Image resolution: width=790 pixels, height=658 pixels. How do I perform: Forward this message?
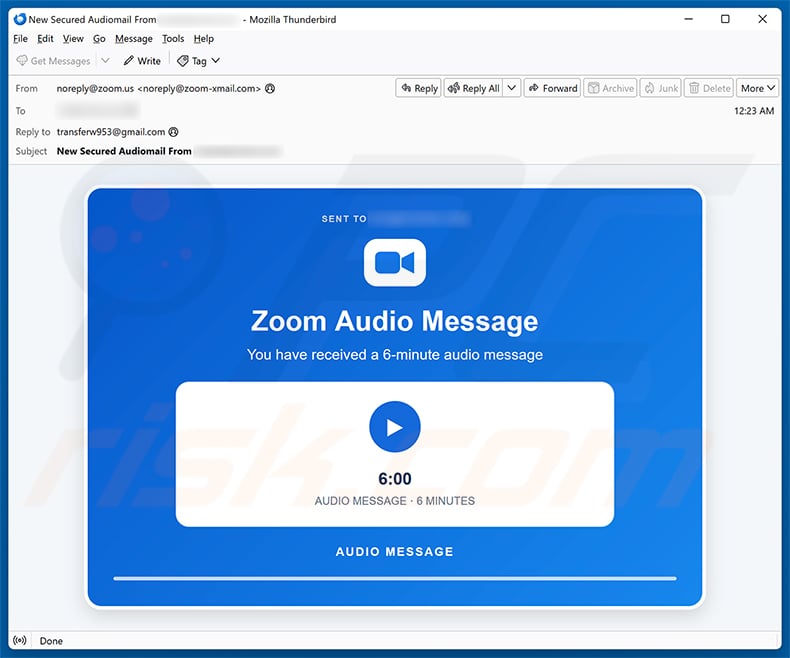(553, 88)
